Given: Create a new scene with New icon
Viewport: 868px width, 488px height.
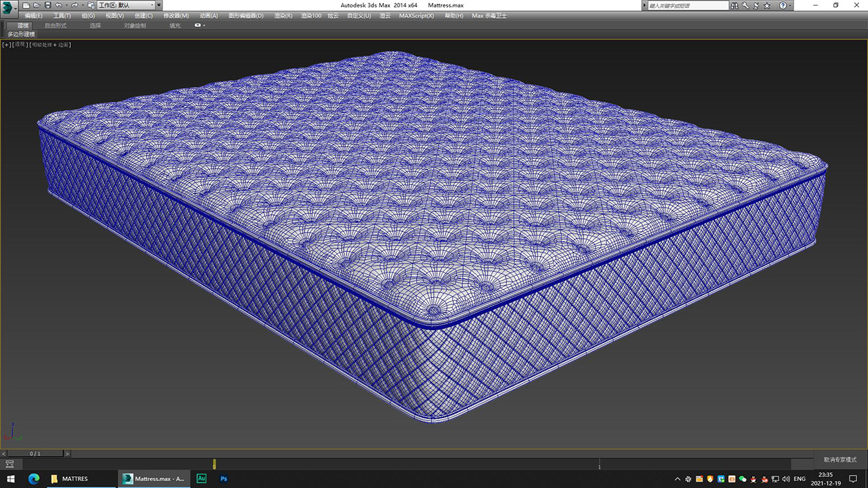Looking at the screenshot, I should pos(26,6).
